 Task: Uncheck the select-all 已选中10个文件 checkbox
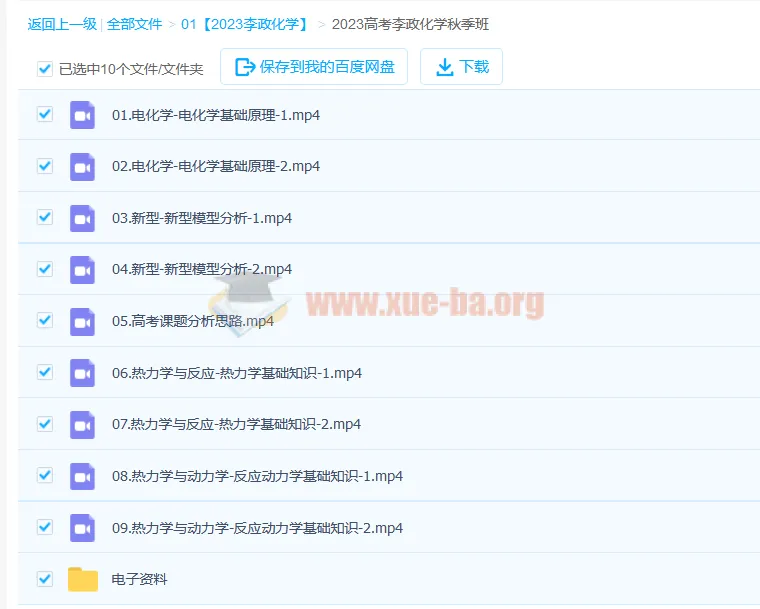pyautogui.click(x=44, y=69)
